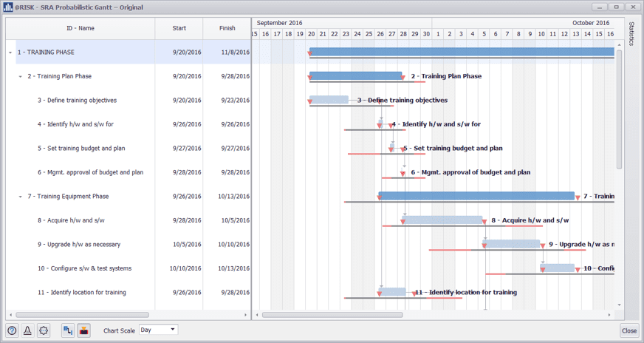Click the ID - Name column header

pos(80,28)
